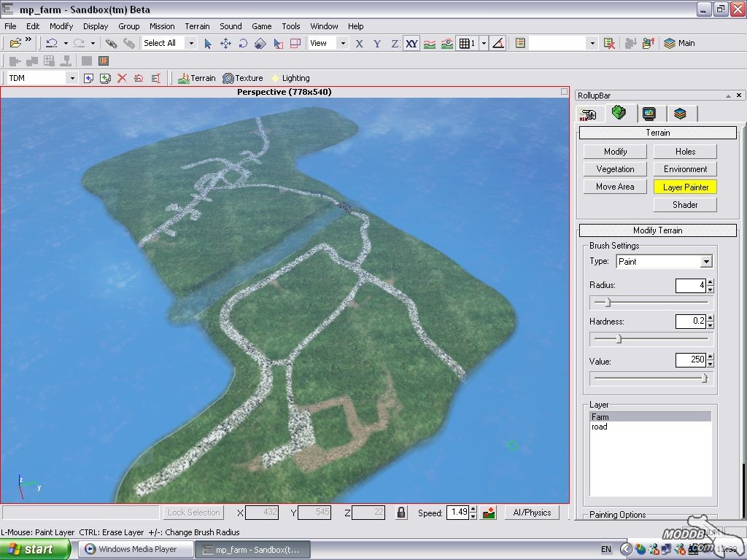Image resolution: width=747 pixels, height=560 pixels.
Task: Open the Terrain menu
Action: point(197,26)
